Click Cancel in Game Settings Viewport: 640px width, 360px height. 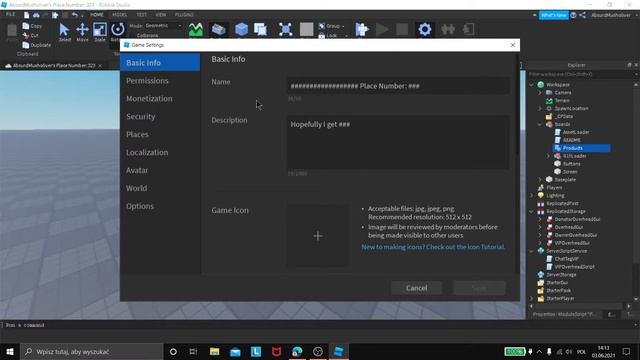(x=416, y=288)
